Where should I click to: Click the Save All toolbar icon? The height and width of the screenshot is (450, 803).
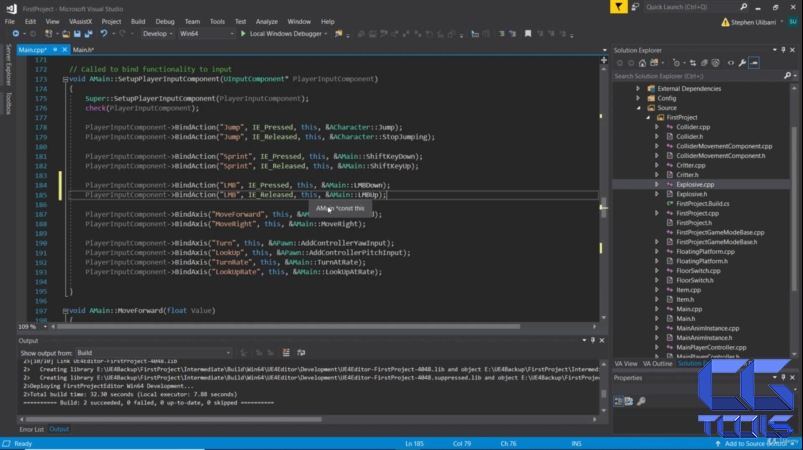point(87,34)
